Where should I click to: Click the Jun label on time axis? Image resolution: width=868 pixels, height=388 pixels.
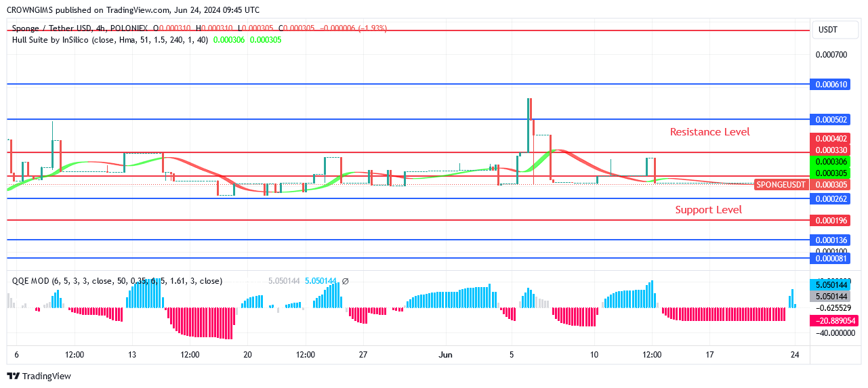tap(445, 355)
